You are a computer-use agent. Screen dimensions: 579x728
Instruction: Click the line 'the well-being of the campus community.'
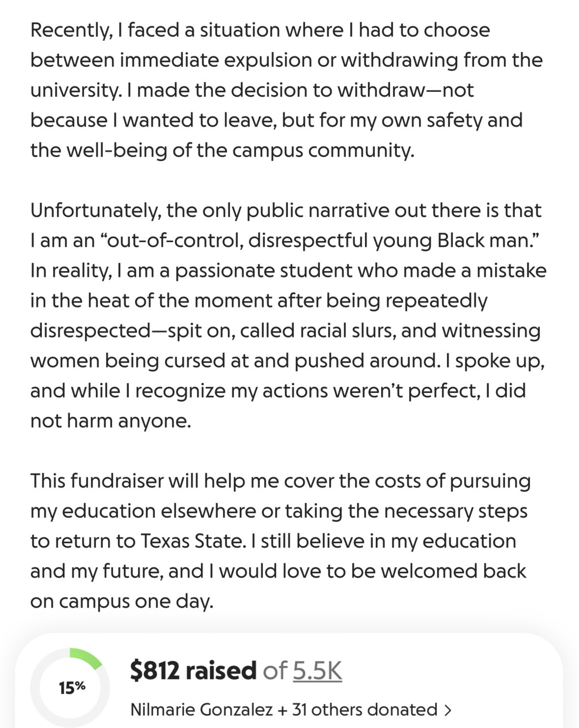point(222,150)
